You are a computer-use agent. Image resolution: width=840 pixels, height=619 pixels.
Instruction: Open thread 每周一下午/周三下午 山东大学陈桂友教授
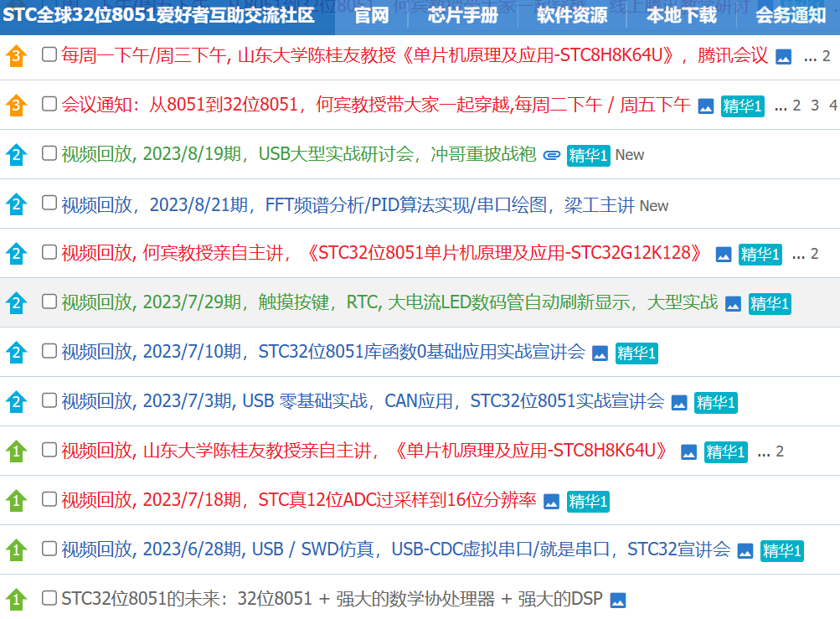pyautogui.click(x=415, y=55)
